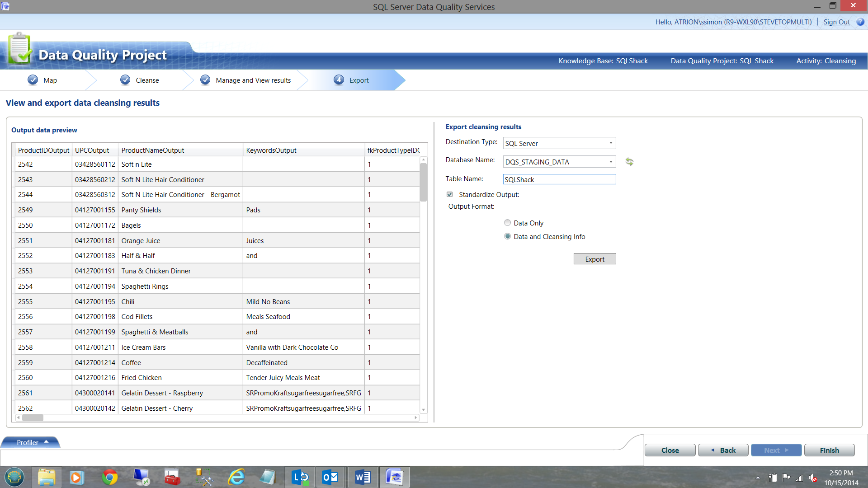This screenshot has height=488, width=868.
Task: Open Internet Explorer from taskbar
Action: tap(236, 477)
